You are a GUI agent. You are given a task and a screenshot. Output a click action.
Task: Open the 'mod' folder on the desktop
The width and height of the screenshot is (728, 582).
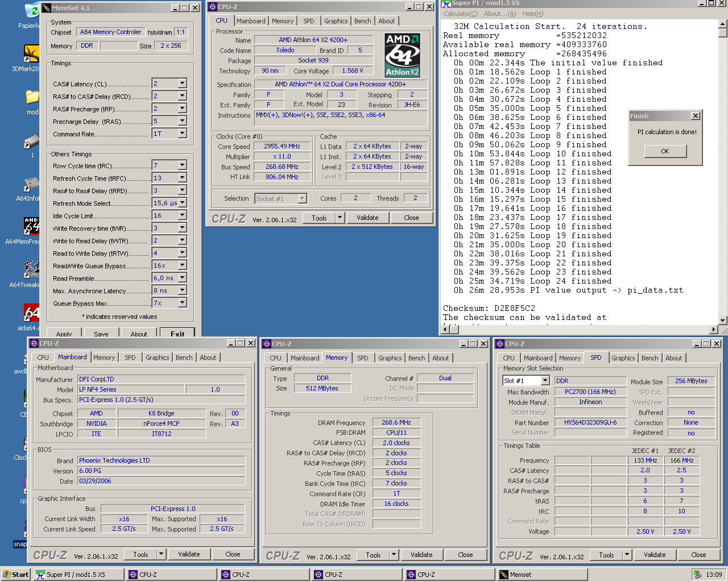coord(32,97)
